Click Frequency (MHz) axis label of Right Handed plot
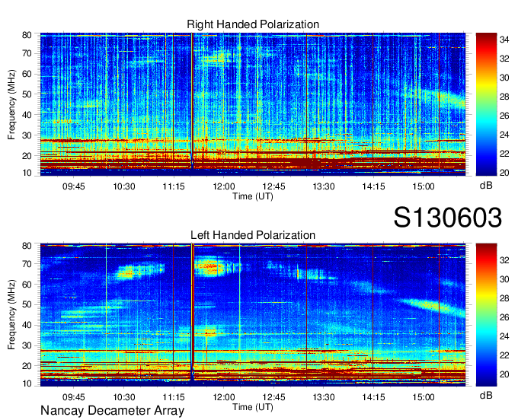The image size is (518, 420). (x=11, y=104)
